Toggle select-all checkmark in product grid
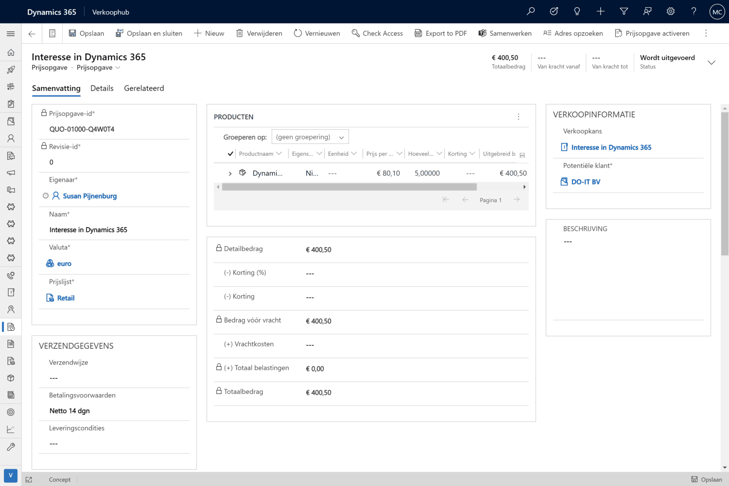Viewport: 729px width, 486px height. click(230, 153)
